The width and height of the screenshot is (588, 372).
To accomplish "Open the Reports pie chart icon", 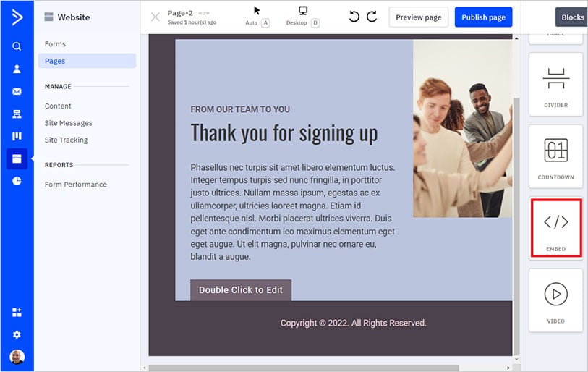I will [x=17, y=181].
